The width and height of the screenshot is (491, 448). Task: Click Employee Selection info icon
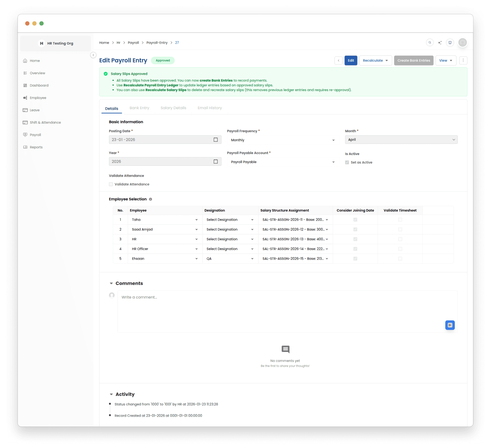[x=151, y=199]
